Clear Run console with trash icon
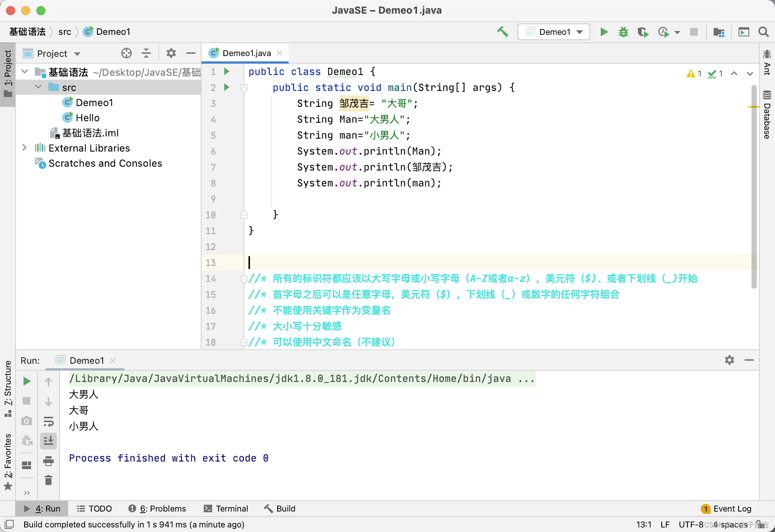The width and height of the screenshot is (775, 532). 48,480
